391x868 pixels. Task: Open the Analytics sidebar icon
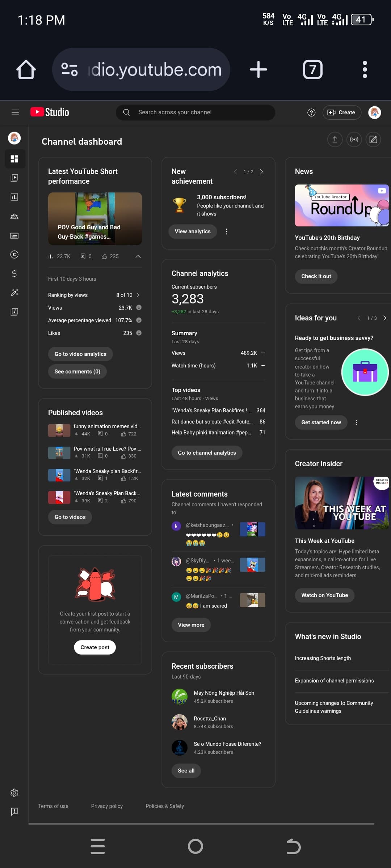(x=14, y=197)
